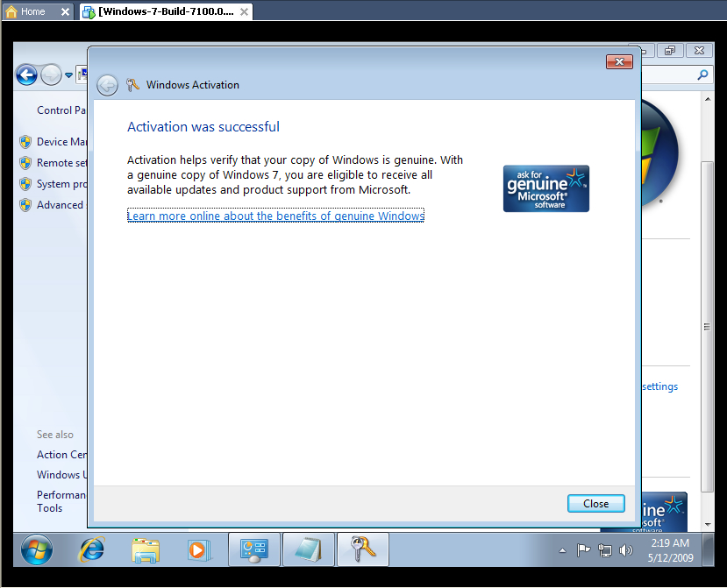Viewport: 727px width, 588px height.
Task: Open Learn more online about genuine Windows link
Action: (276, 216)
